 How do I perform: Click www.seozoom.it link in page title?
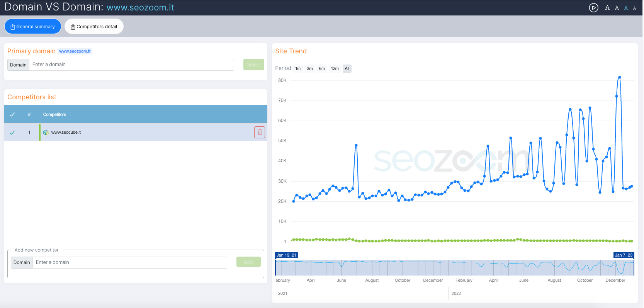(140, 8)
